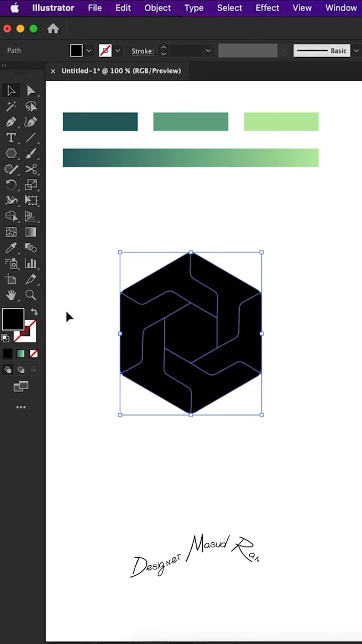Open the variable width profile dropdown
This screenshot has height=644, width=362.
284,51
